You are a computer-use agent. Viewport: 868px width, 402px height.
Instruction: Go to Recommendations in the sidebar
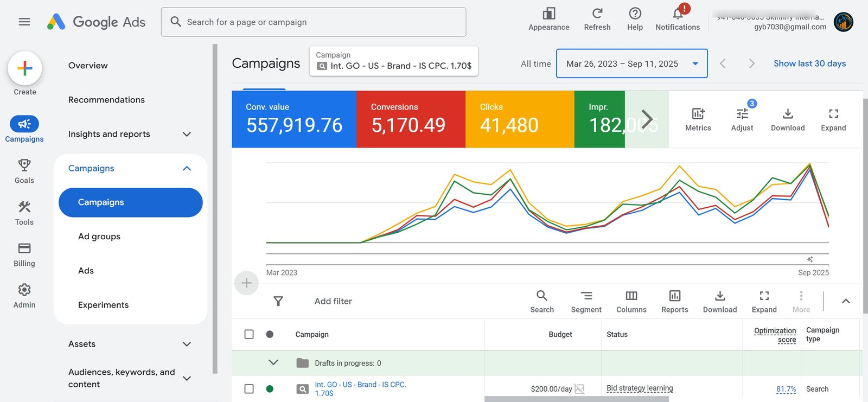(106, 100)
